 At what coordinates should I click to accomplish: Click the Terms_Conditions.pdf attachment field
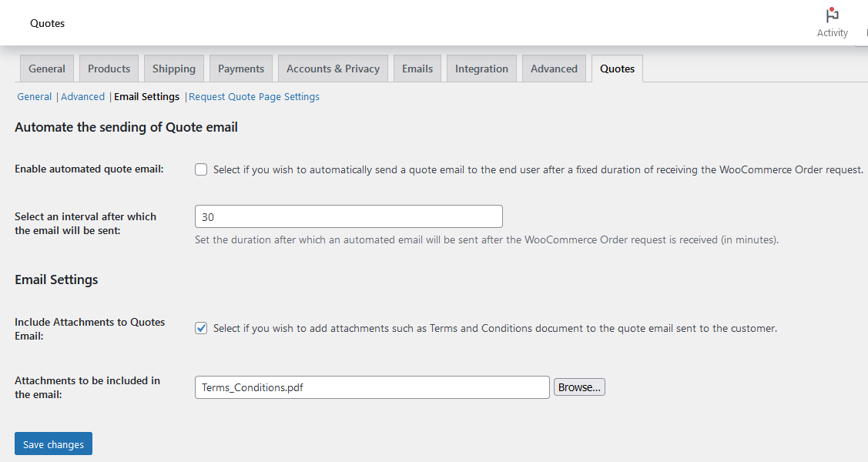372,387
